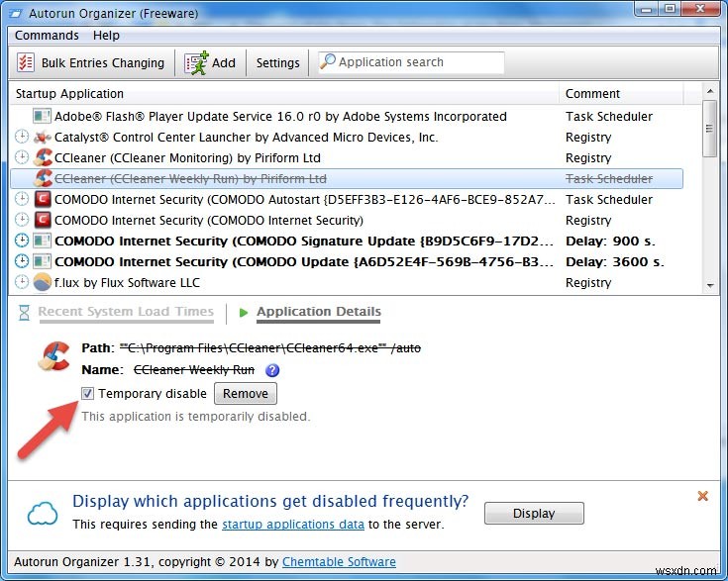Select COMODO Autostart entry text
The width and height of the screenshot is (728, 581).
[305, 200]
